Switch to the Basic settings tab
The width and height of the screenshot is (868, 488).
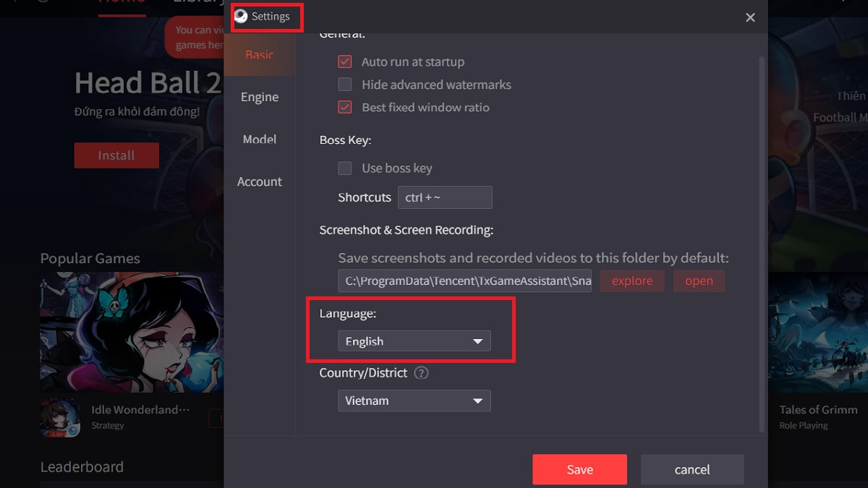[x=260, y=55]
